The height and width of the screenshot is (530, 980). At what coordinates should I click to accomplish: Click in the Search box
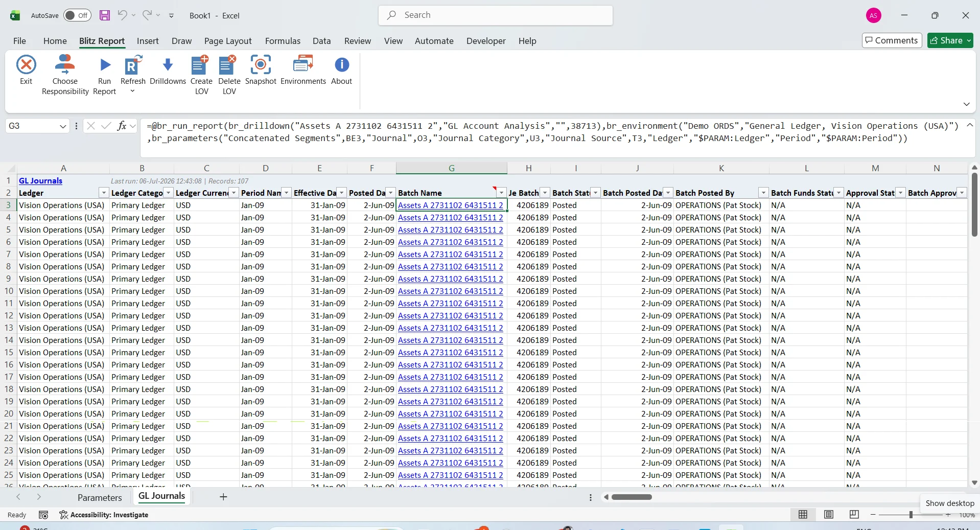click(496, 15)
